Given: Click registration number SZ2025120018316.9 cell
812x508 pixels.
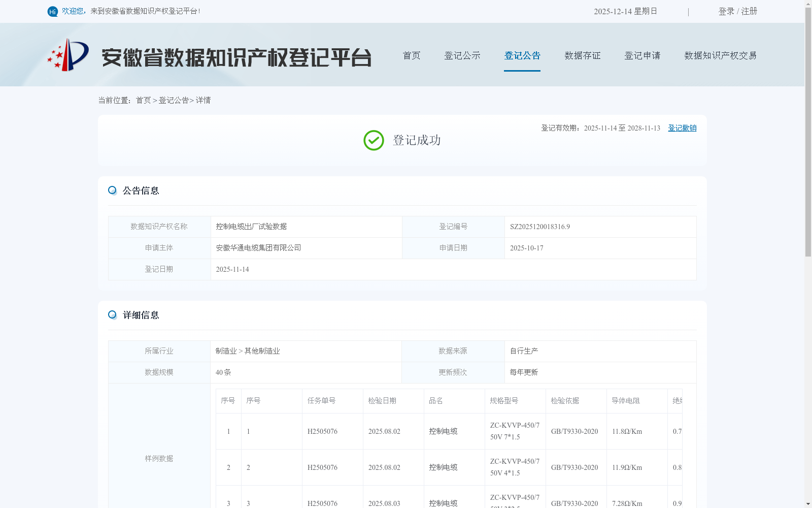Looking at the screenshot, I should coord(540,227).
